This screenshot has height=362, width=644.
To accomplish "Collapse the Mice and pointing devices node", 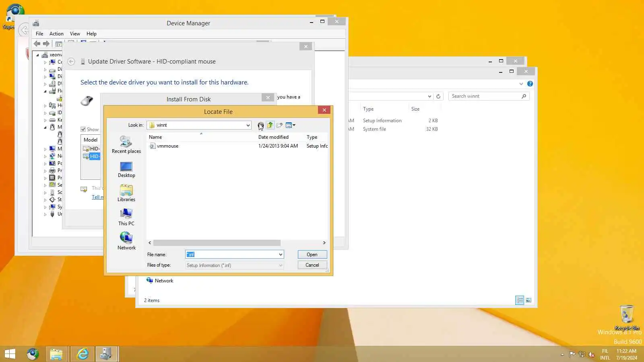I will (45, 128).
